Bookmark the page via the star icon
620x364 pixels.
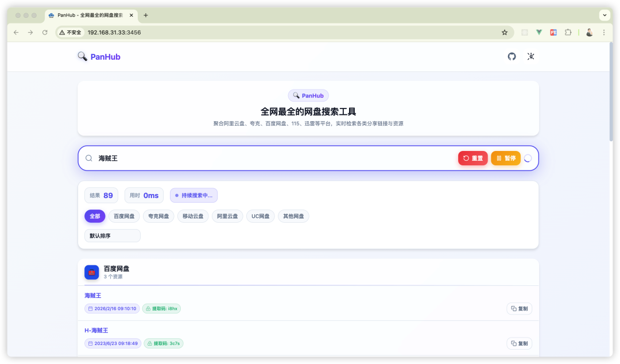[504, 33]
